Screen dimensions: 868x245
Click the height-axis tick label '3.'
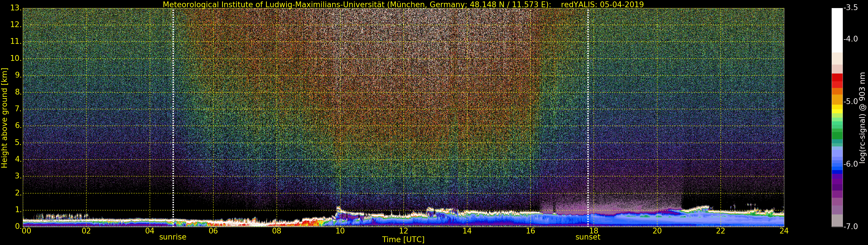click(x=18, y=176)
